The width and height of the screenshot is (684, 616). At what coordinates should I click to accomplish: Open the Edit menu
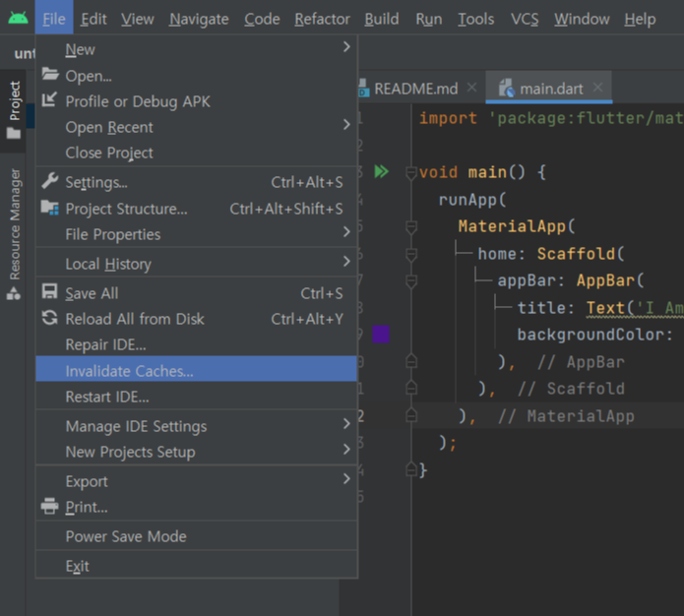tap(93, 19)
